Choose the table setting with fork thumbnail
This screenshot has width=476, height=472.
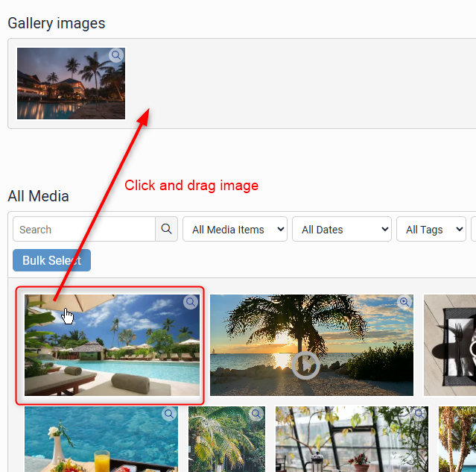pyautogui.click(x=449, y=344)
